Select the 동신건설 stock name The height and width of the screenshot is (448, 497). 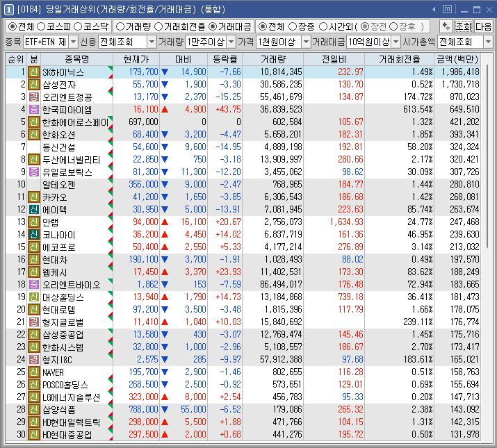click(x=59, y=147)
